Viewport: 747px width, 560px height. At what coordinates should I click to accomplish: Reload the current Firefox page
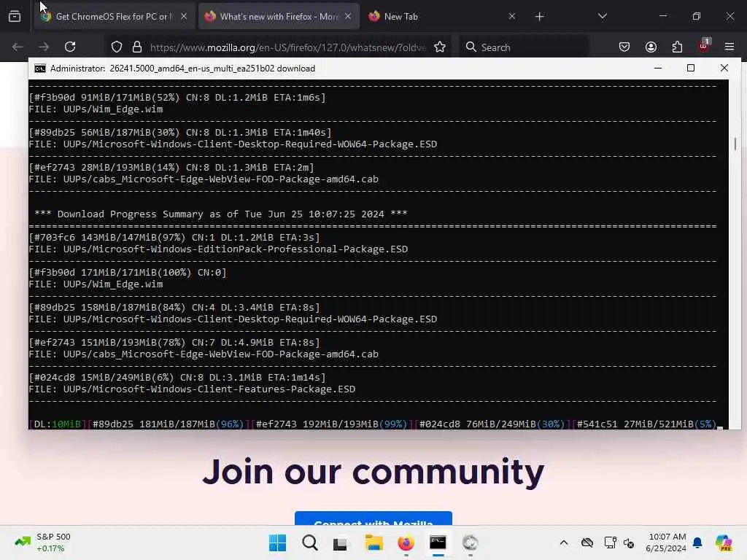click(70, 47)
